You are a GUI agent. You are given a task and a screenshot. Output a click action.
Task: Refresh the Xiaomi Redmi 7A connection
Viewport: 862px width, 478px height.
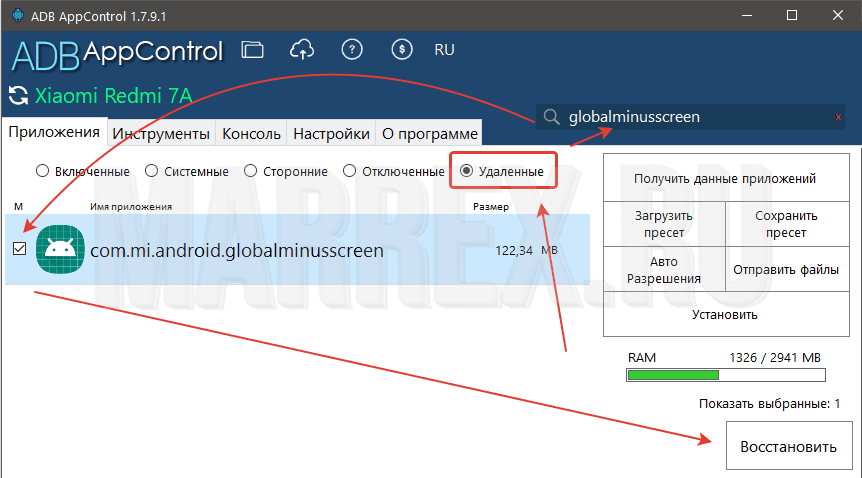point(19,96)
